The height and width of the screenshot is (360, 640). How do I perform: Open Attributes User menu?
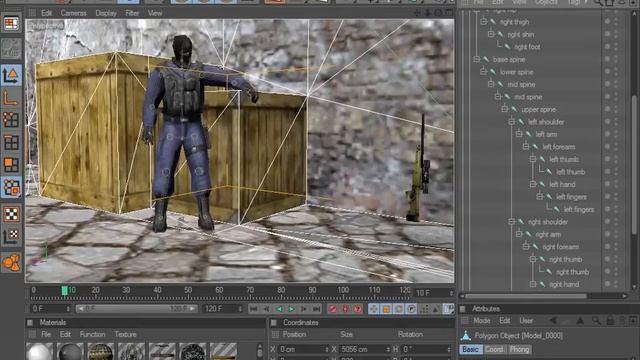[526, 321]
